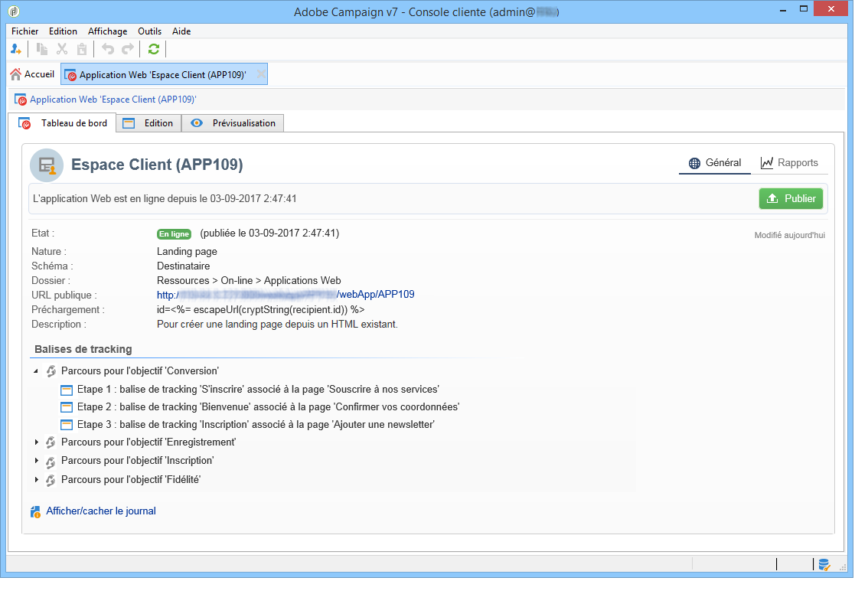Viewport: 868px width, 594px height.
Task: Click the page icon of Etape 1
Action: pos(67,390)
